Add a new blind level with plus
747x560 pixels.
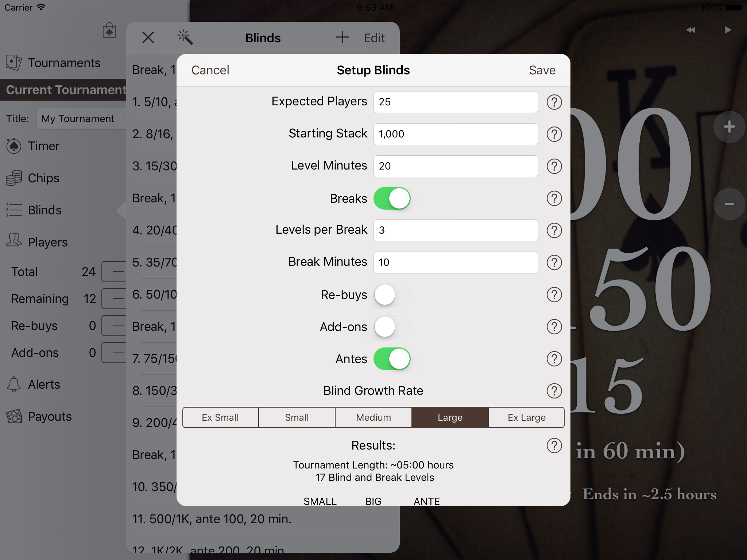tap(342, 37)
